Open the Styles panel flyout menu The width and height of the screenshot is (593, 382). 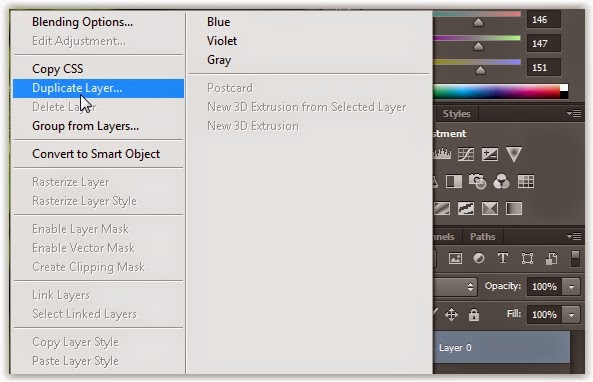point(574,113)
